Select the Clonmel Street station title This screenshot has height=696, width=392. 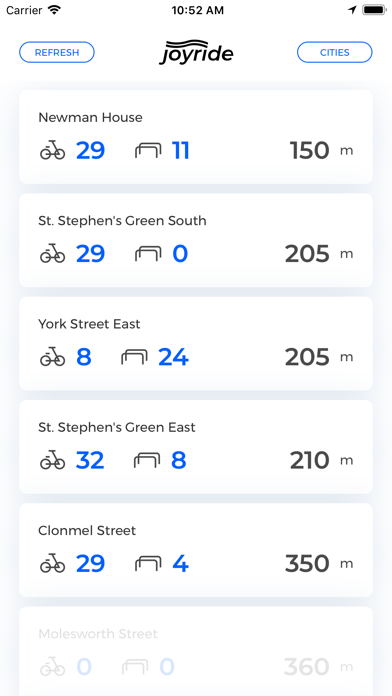[87, 530]
